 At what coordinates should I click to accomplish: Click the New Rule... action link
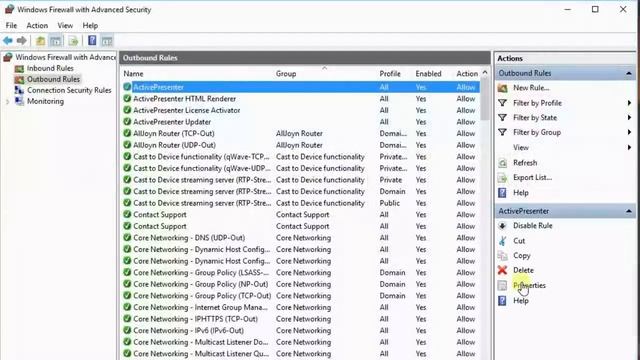531,88
